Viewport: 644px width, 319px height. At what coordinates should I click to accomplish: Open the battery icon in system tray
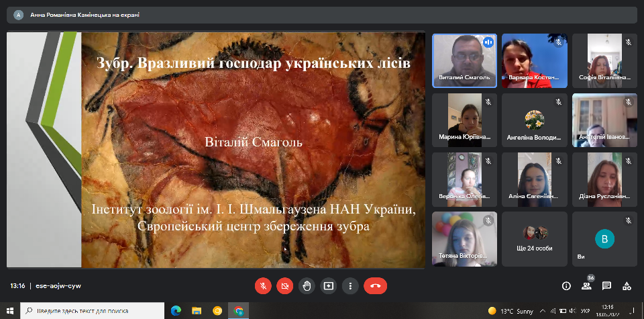[x=563, y=311]
